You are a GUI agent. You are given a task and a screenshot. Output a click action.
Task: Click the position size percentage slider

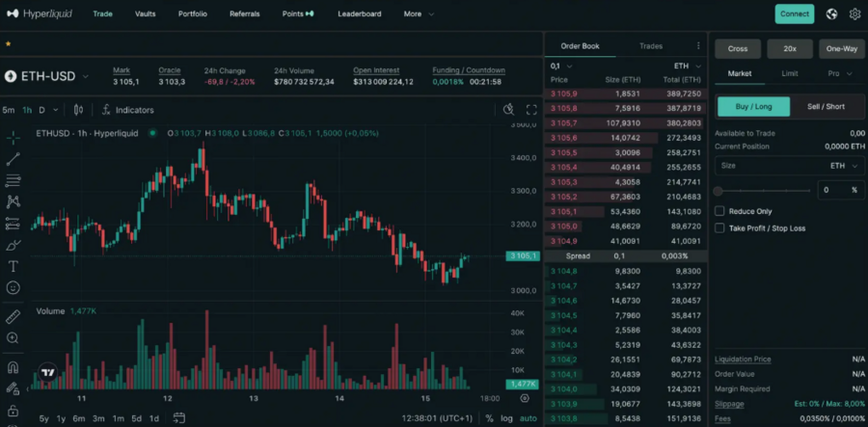pyautogui.click(x=763, y=191)
